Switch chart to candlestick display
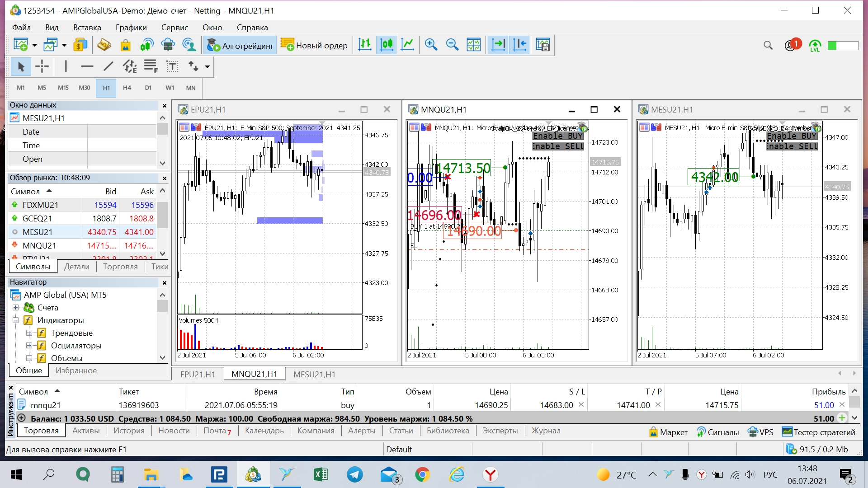 [387, 45]
